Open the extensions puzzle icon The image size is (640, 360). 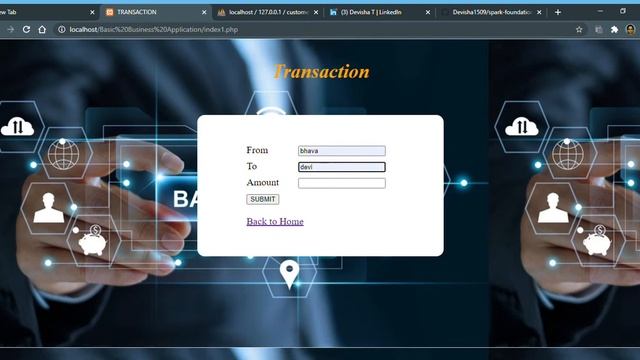[614, 29]
